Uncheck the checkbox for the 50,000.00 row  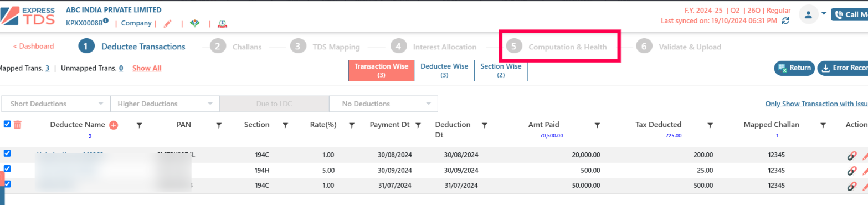(7, 183)
